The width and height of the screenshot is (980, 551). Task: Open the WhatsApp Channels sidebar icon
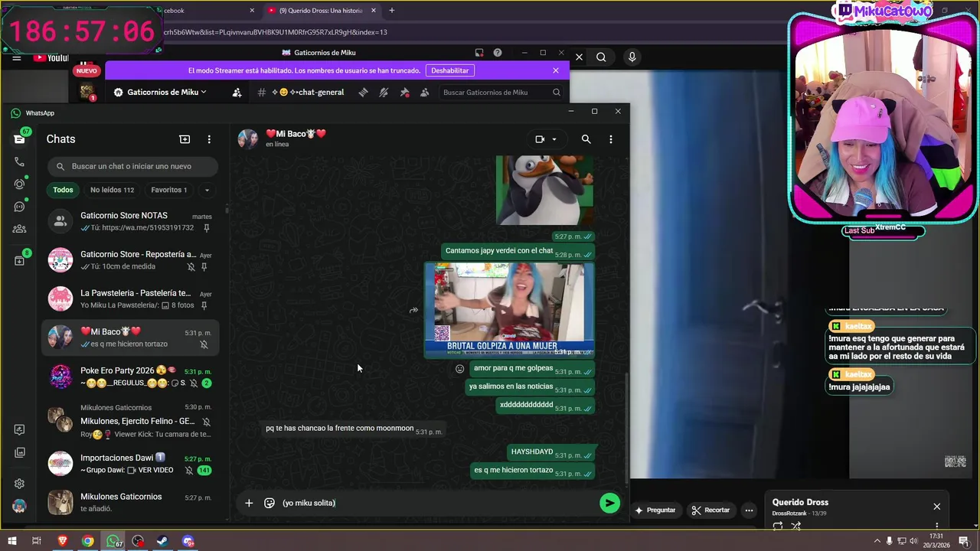[20, 206]
